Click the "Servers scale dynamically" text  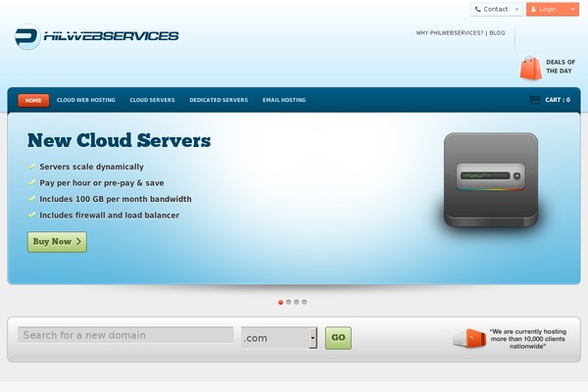pos(91,167)
